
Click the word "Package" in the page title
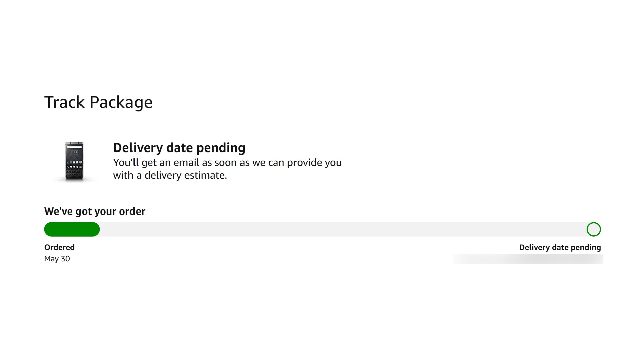point(121,102)
